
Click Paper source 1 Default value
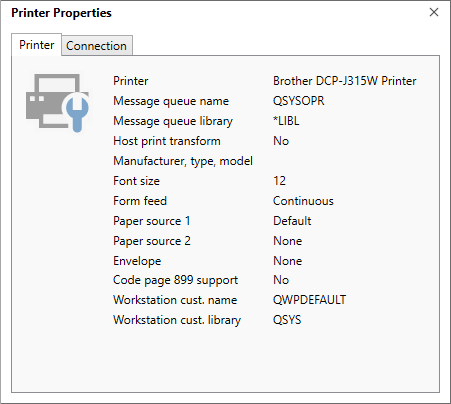pos(292,221)
